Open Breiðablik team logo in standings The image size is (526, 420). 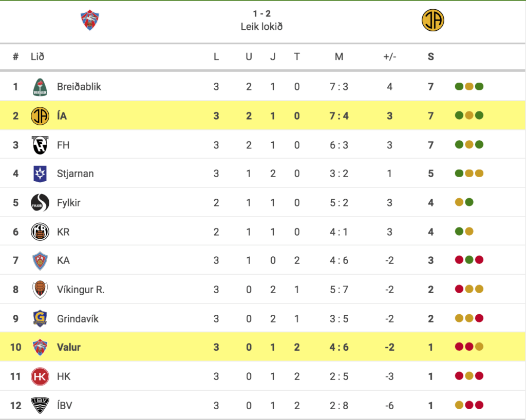40,87
